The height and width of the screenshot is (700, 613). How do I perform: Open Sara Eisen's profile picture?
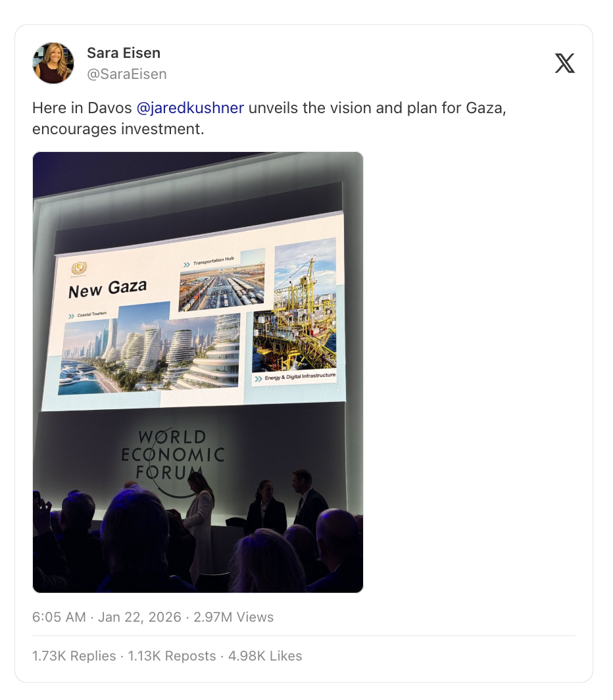point(53,63)
